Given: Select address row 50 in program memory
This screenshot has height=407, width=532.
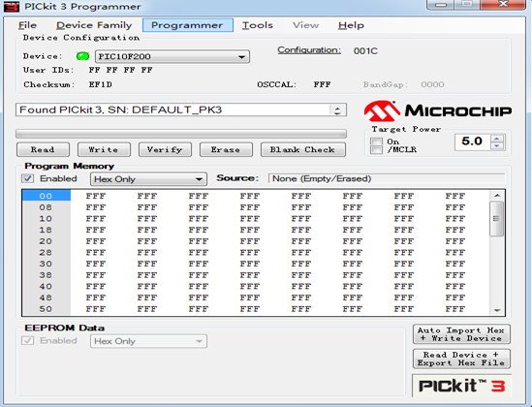Looking at the screenshot, I should click(46, 309).
